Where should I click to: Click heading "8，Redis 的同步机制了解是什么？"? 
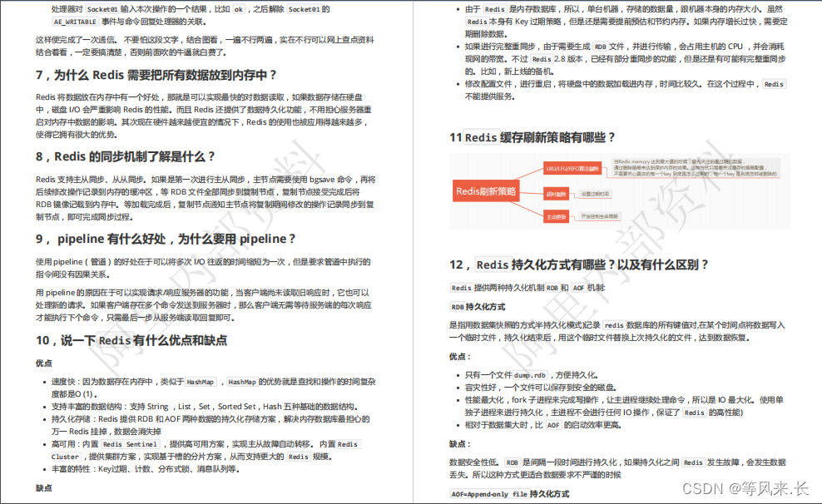tap(126, 156)
